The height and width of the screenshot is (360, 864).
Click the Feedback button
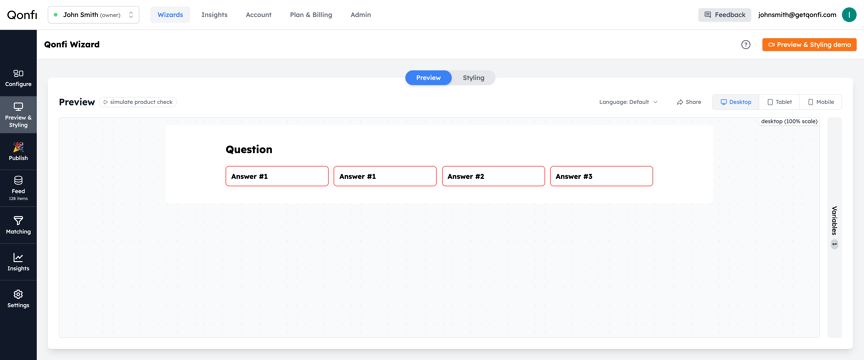(x=724, y=15)
